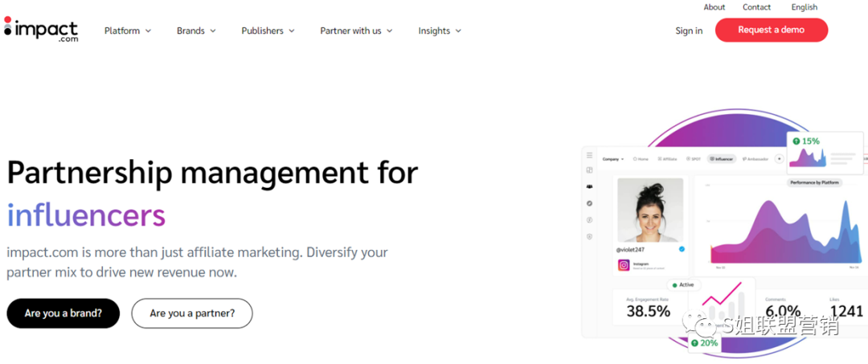Open the Partner with us menu
Viewport: 868px width, 364px height.
click(x=356, y=31)
